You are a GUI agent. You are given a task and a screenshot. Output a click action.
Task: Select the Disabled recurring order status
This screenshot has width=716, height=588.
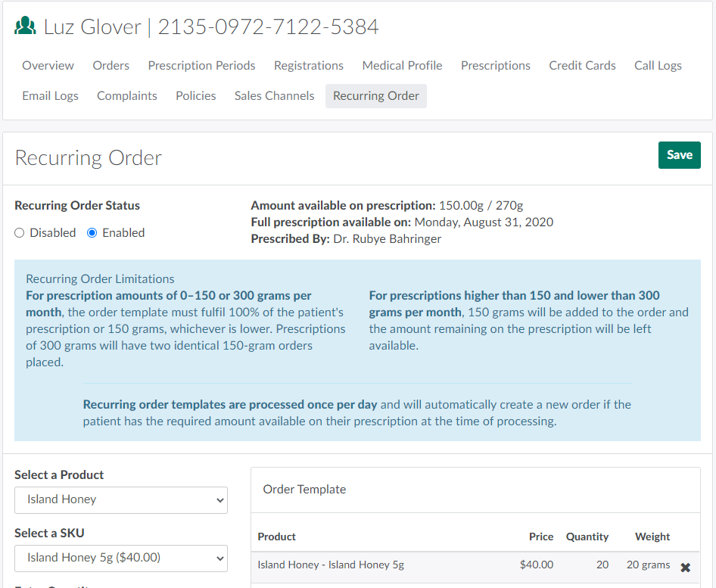20,233
